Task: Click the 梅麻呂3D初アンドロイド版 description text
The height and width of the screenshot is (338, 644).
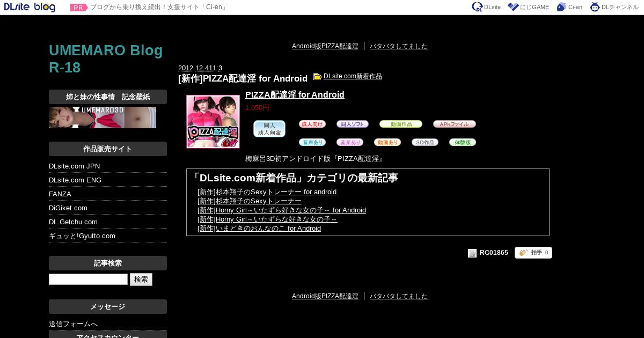Action: [314, 159]
